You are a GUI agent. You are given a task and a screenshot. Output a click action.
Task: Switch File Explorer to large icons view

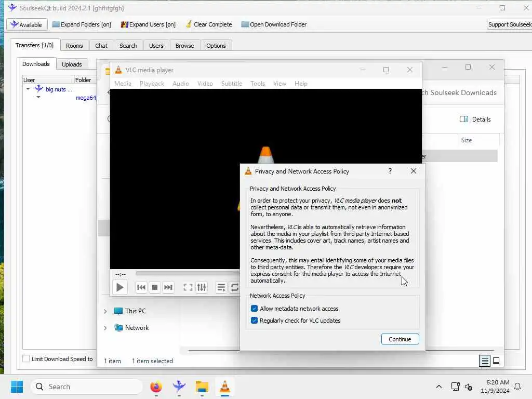click(496, 361)
